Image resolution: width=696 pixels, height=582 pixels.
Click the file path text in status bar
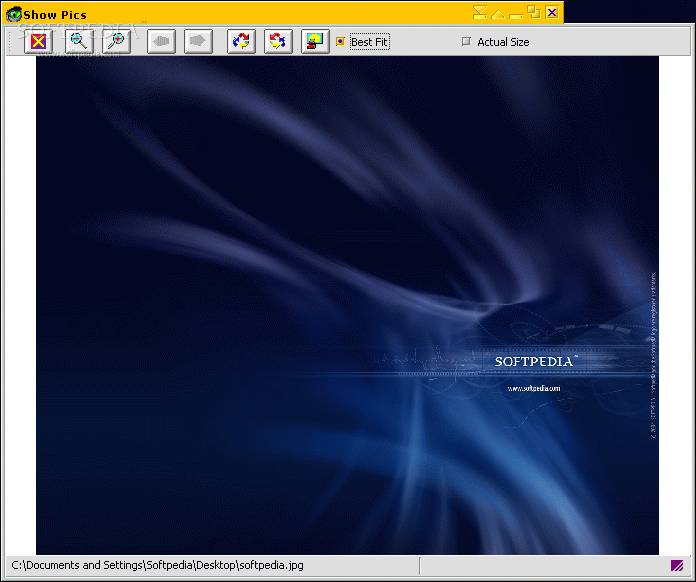[x=158, y=565]
